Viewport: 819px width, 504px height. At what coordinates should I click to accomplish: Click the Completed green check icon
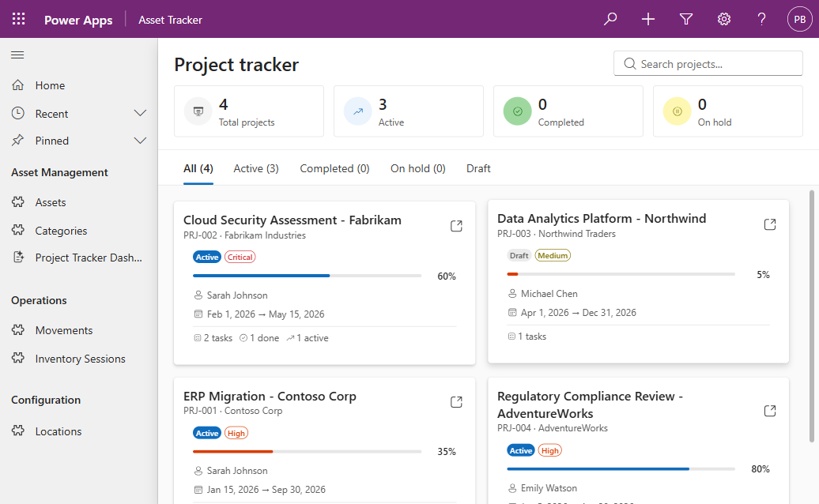(518, 111)
